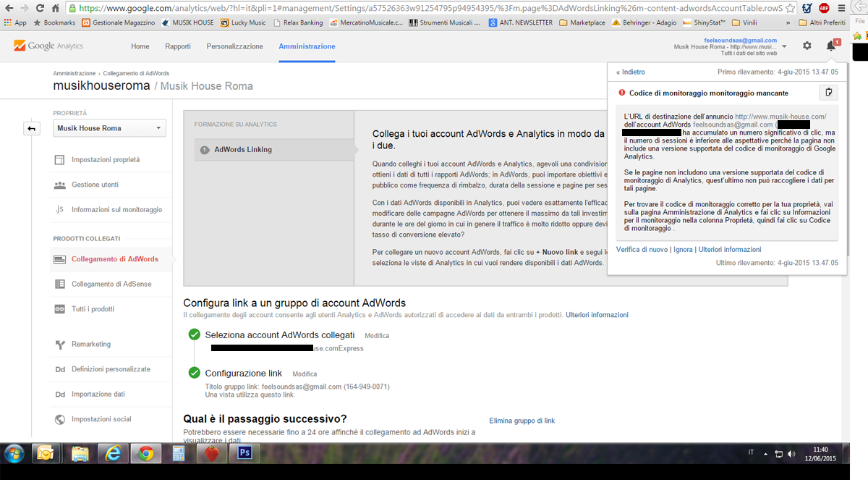Screen dimensions: 868x480
Task: Click the Gestione utenti people icon
Action: pos(59,185)
